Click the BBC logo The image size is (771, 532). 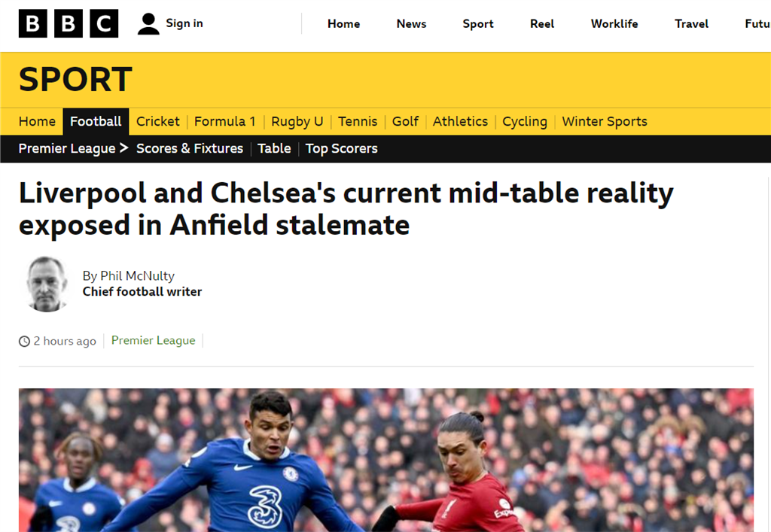(69, 24)
